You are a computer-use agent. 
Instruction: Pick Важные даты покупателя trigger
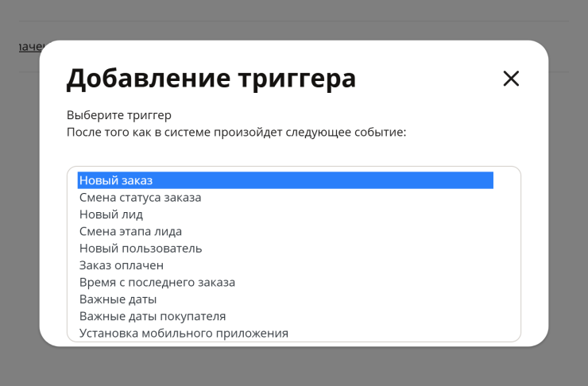click(285, 316)
